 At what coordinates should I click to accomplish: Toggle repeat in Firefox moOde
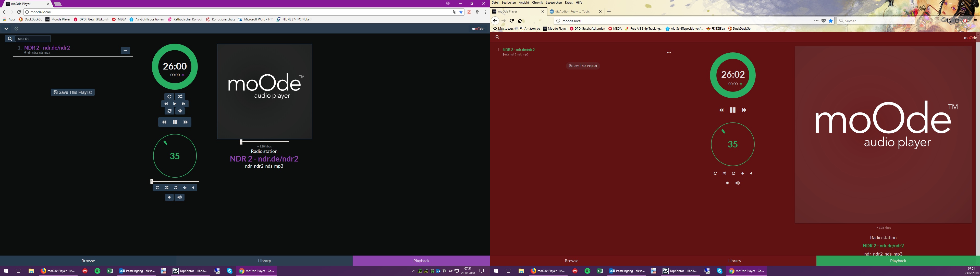tap(715, 174)
